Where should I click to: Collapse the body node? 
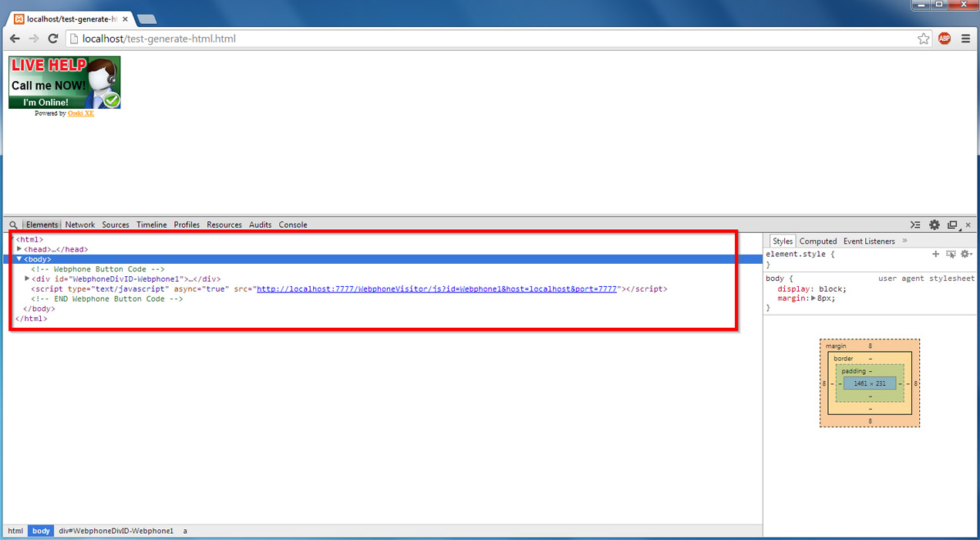(x=19, y=259)
